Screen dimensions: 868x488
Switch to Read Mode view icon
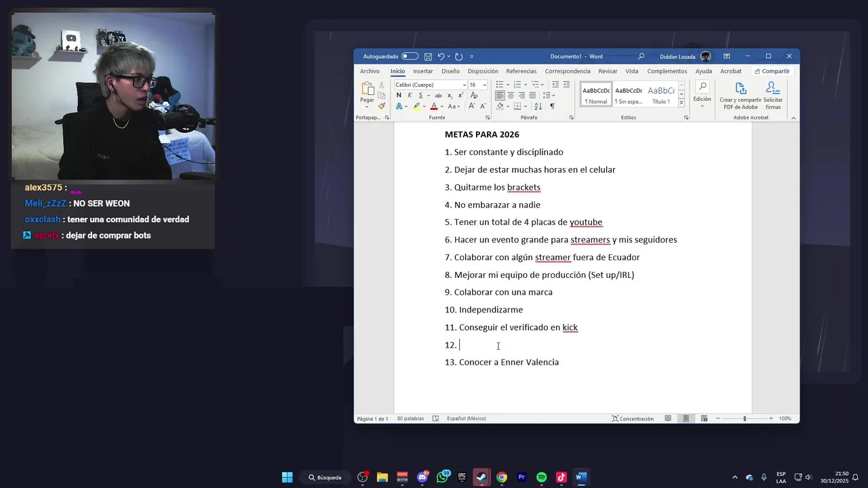pos(668,418)
